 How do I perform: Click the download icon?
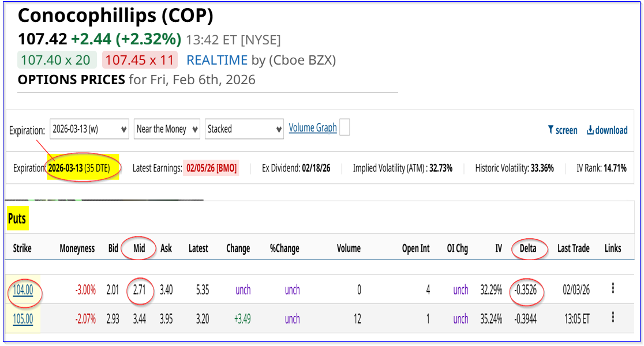tap(590, 130)
